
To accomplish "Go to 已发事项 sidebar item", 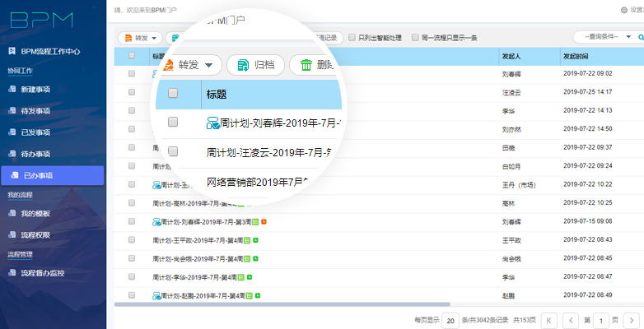I will point(35,132).
